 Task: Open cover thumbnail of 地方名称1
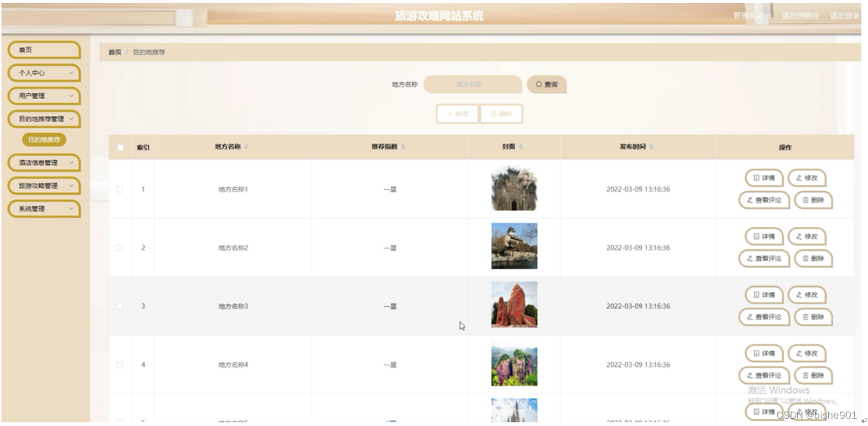[514, 189]
